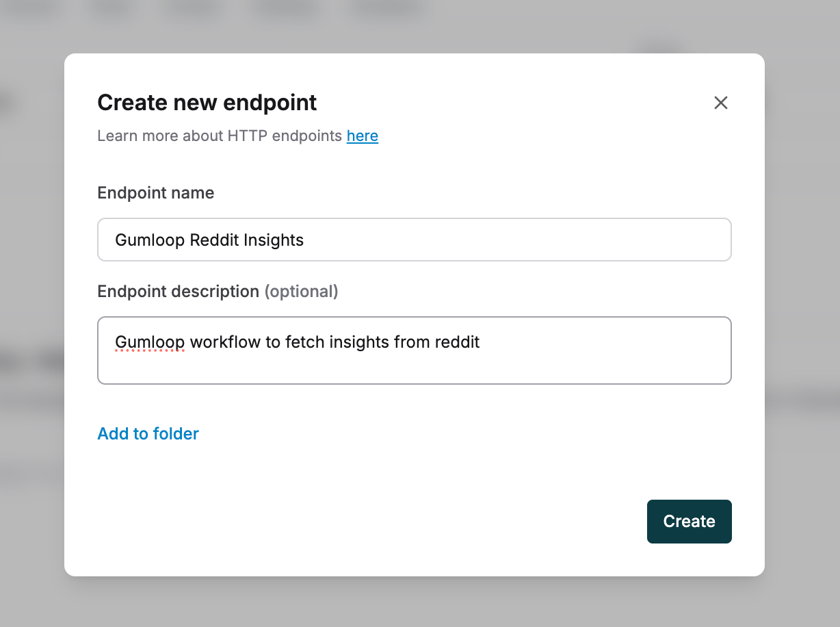Click the 'Learn more about HTTP endpoints' text
The image size is (840, 627).
coord(219,136)
